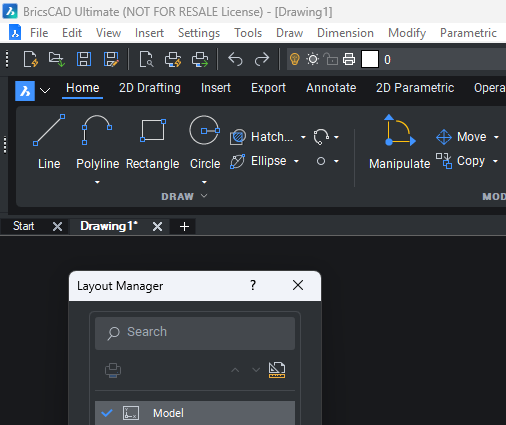Click the white layer color swatch
Viewport: 506px width, 425px height.
pyautogui.click(x=370, y=60)
